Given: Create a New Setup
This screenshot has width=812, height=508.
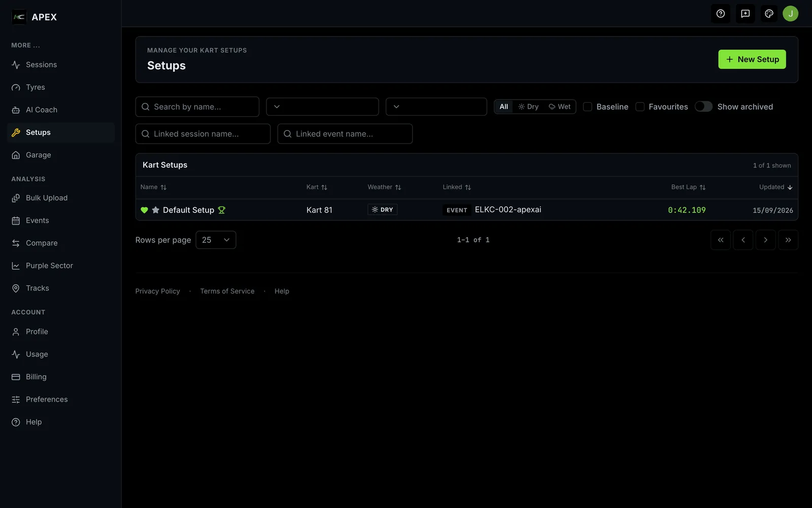Looking at the screenshot, I should point(752,59).
